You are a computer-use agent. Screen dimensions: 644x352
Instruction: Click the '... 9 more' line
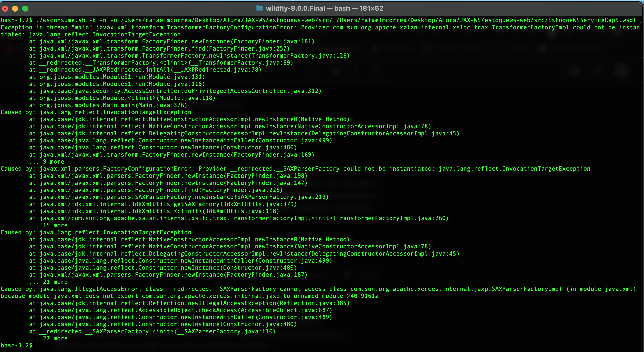coord(46,162)
